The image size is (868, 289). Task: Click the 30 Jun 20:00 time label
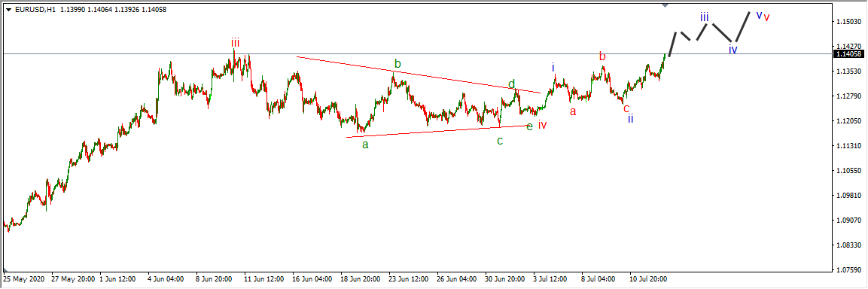tap(505, 279)
